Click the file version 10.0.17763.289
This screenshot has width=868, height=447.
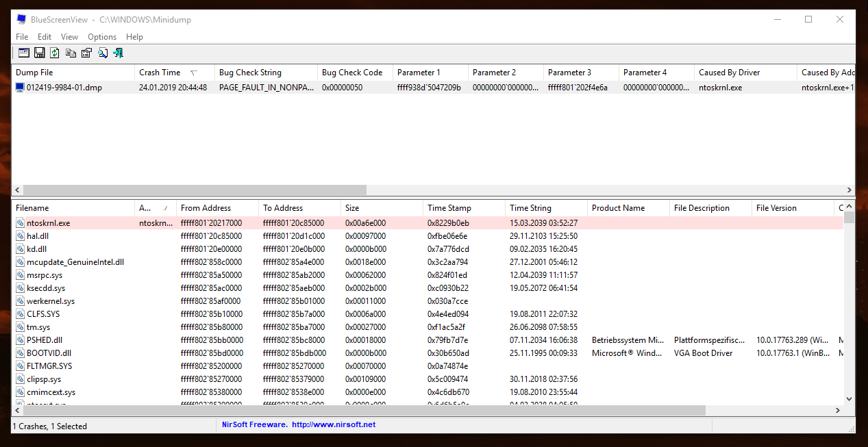tap(793, 340)
